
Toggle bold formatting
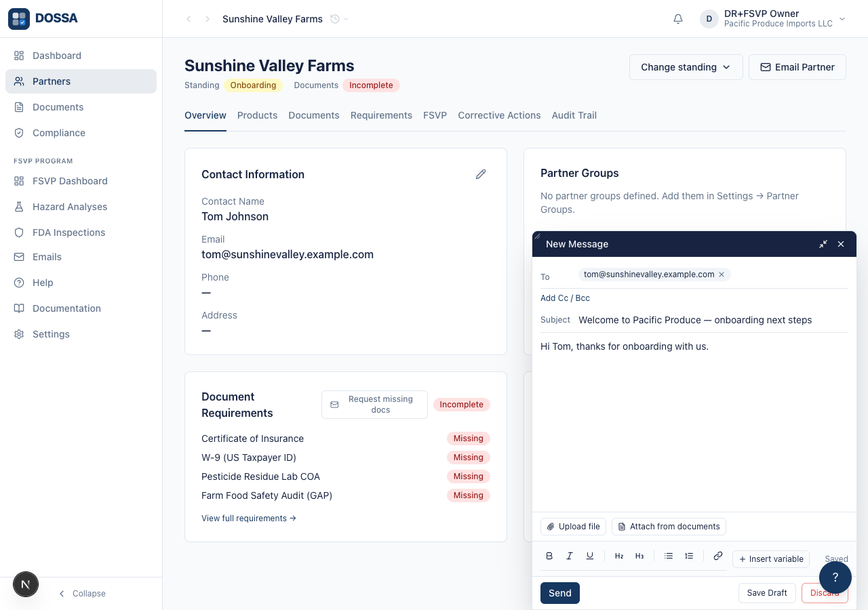point(549,556)
